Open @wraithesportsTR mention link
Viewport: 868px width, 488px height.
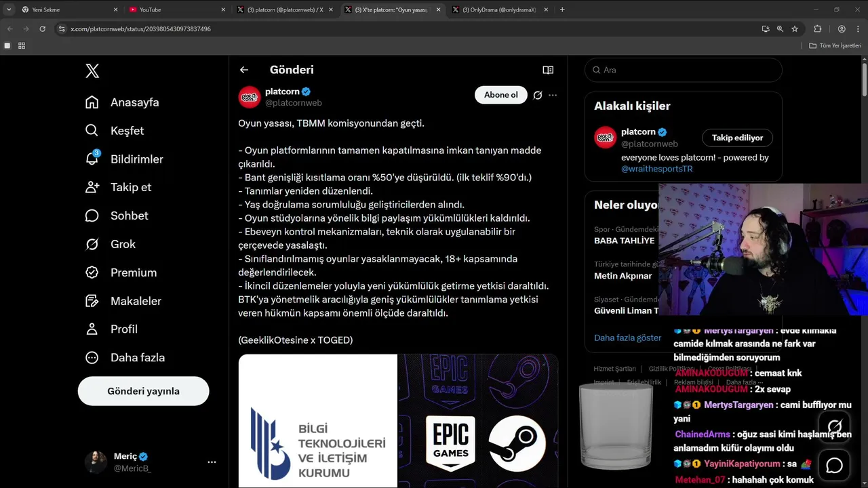point(657,169)
